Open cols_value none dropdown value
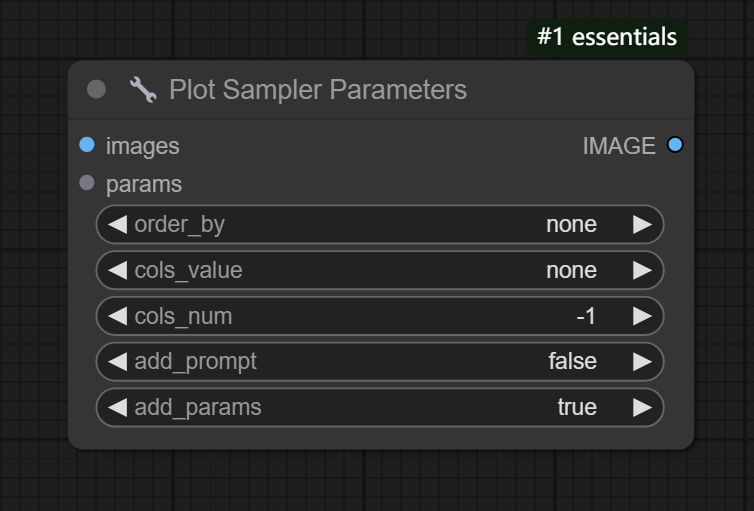The width and height of the screenshot is (754, 511). (x=571, y=270)
